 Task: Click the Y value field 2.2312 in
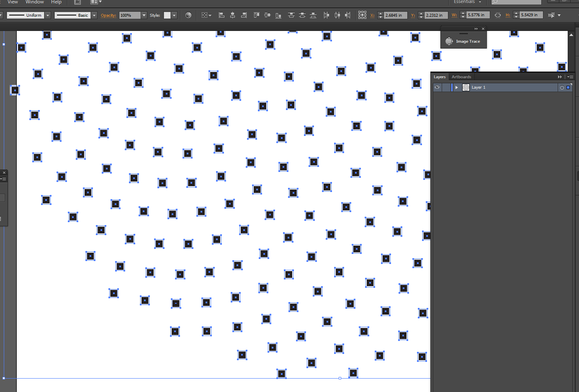pyautogui.click(x=436, y=15)
